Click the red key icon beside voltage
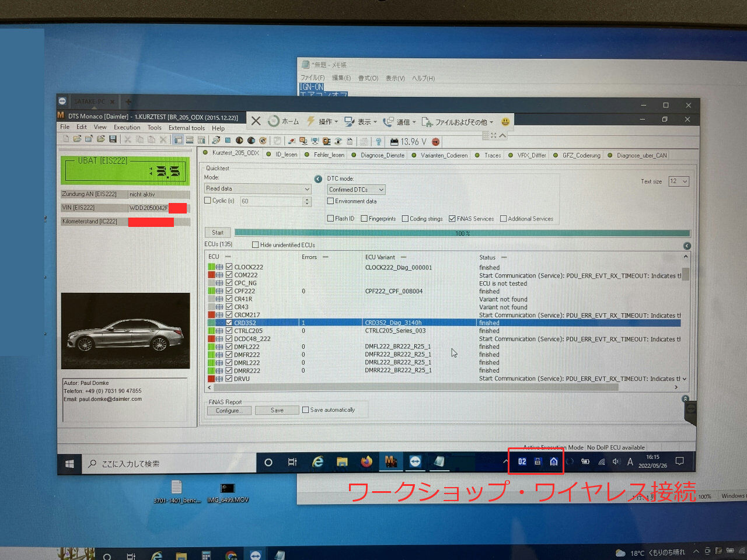 [435, 142]
